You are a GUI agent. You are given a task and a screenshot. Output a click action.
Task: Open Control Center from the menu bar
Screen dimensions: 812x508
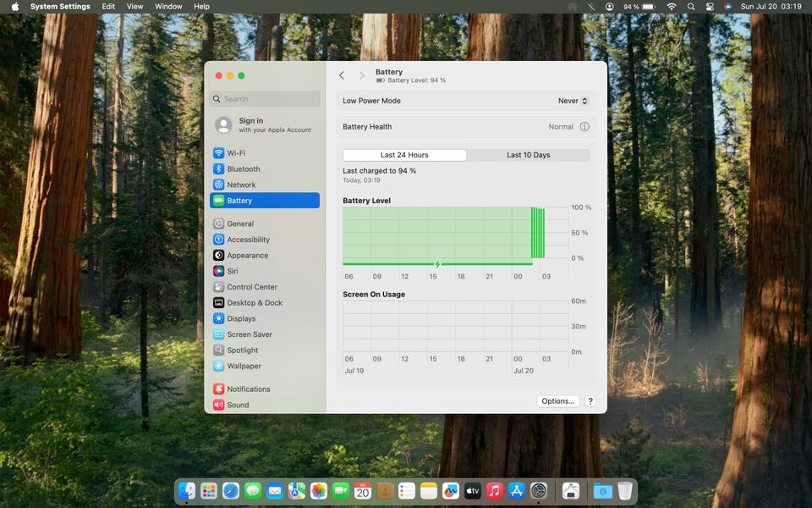709,7
